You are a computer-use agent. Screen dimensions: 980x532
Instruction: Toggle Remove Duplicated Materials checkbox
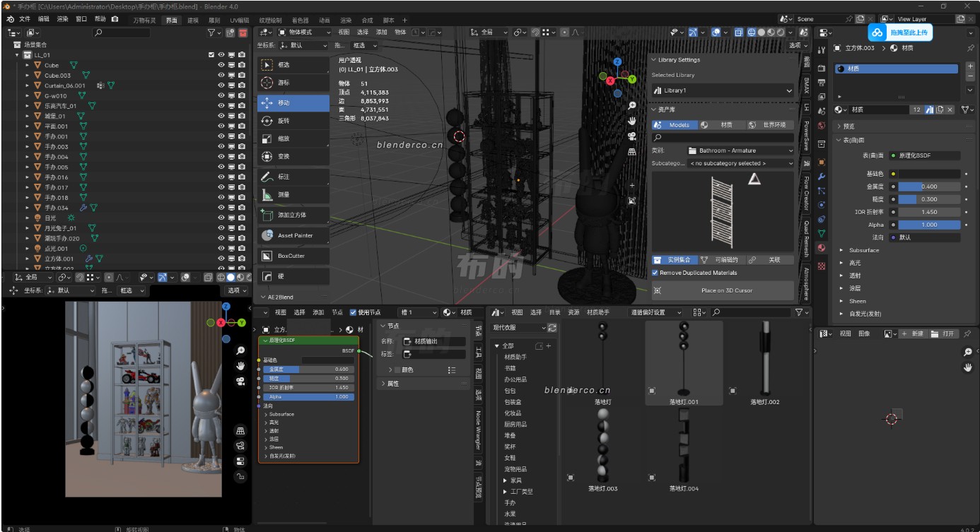[655, 273]
